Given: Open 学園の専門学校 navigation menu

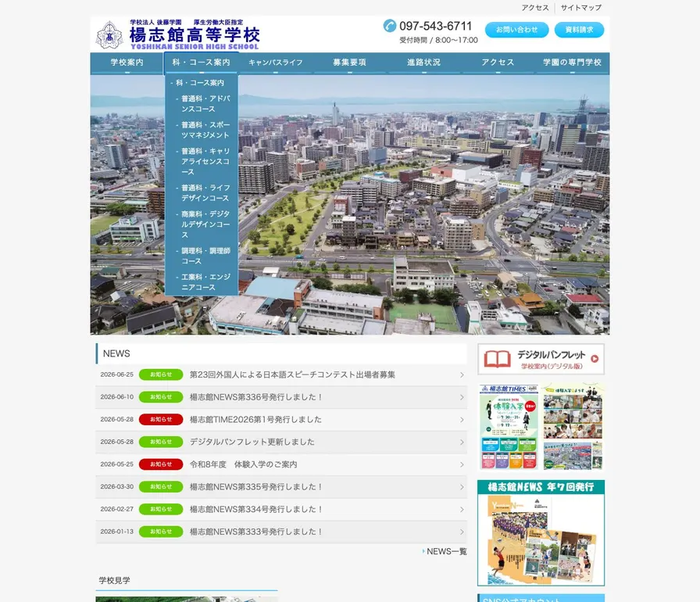Looking at the screenshot, I should coord(573,63).
